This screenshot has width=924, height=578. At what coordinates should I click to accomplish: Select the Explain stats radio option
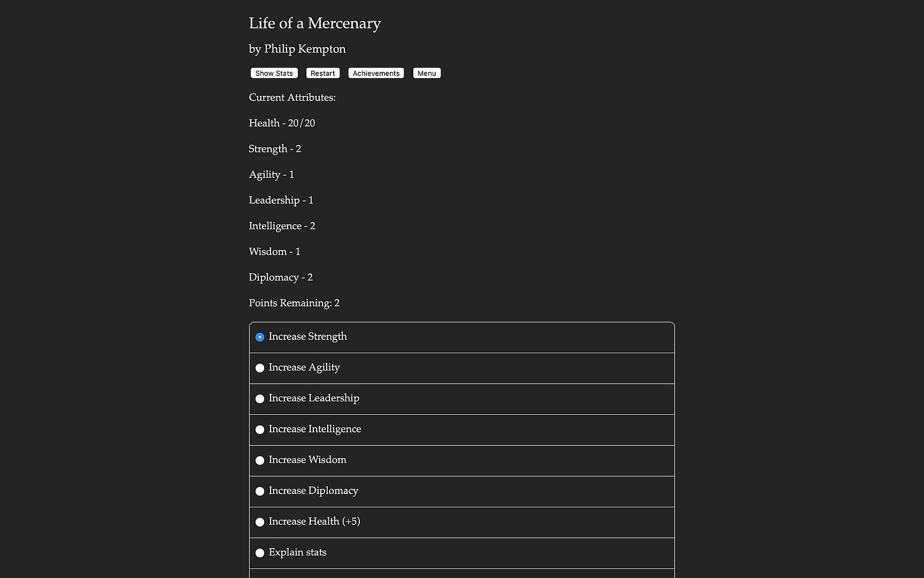coord(260,553)
